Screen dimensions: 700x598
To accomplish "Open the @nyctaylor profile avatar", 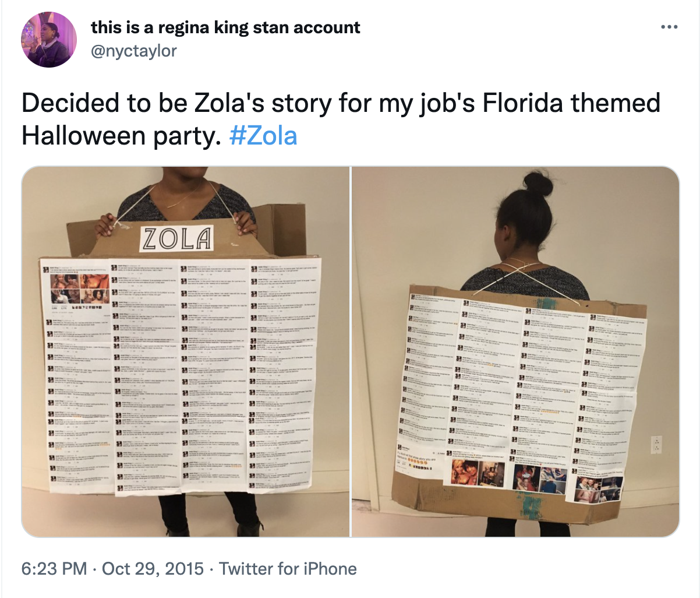I will (x=49, y=40).
